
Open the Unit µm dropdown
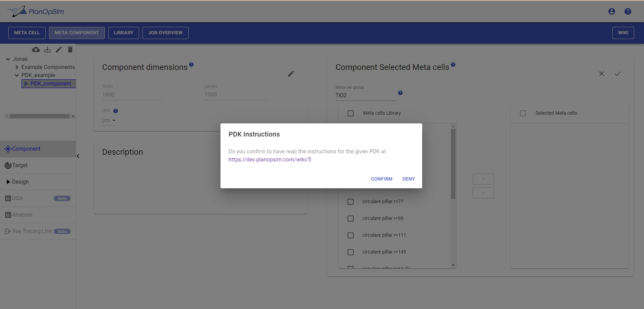pyautogui.click(x=110, y=120)
